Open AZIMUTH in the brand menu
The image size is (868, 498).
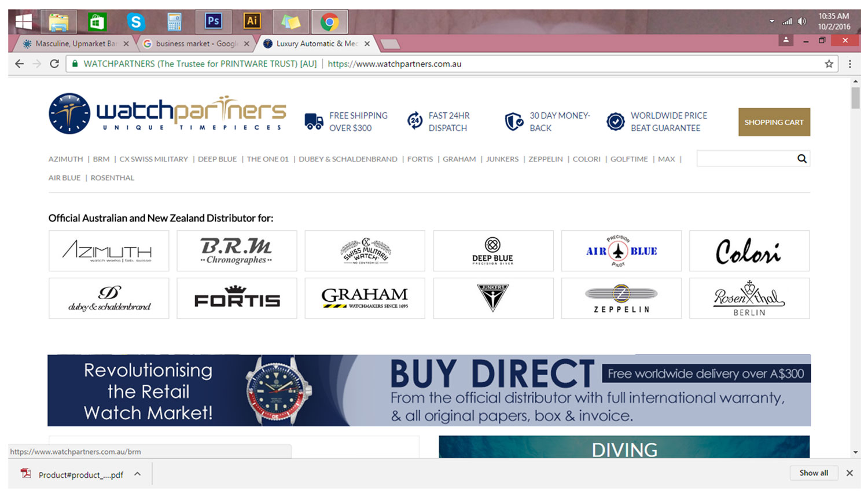pos(65,159)
